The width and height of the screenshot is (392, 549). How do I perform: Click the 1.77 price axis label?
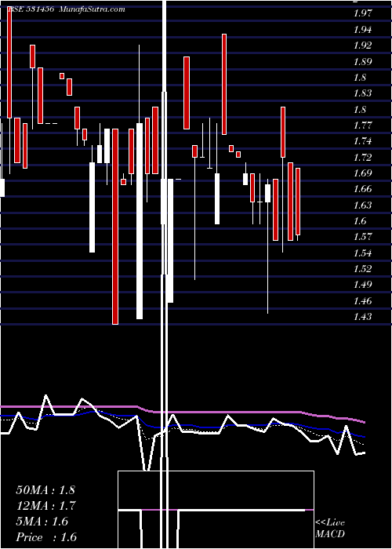coord(362,125)
